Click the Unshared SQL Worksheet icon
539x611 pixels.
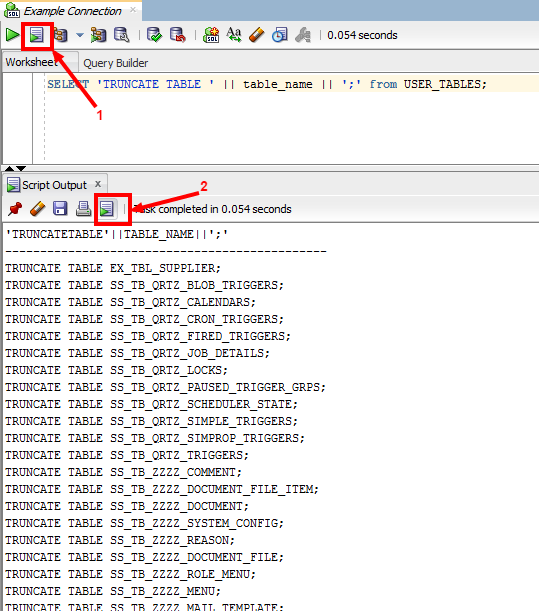point(211,35)
